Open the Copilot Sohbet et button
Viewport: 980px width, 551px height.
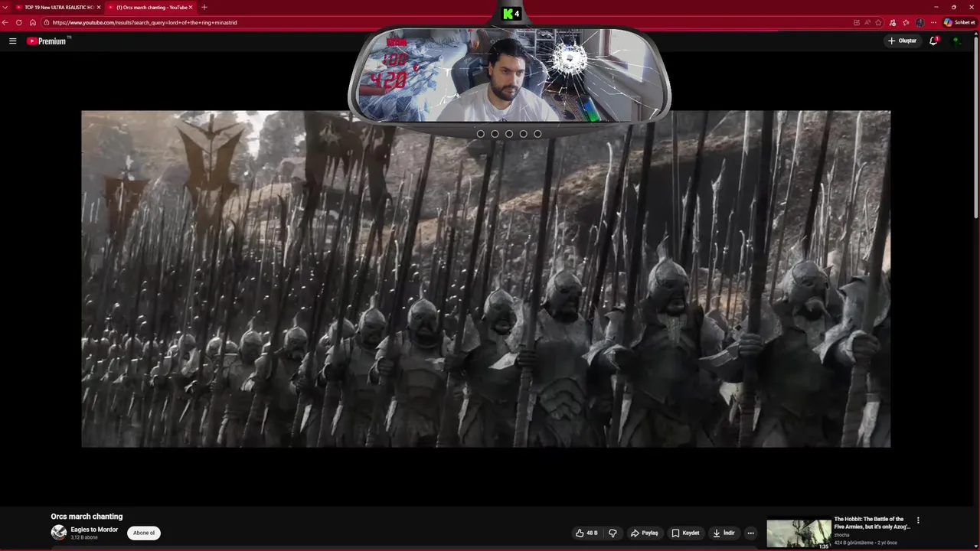click(959, 22)
